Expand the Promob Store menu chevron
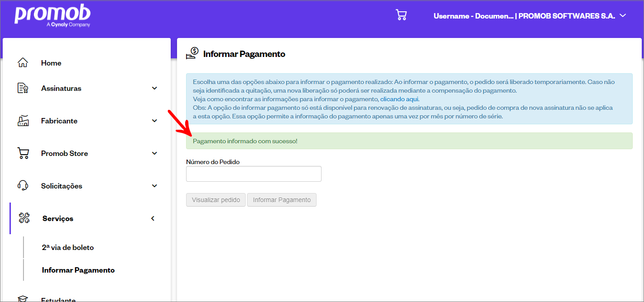 [154, 153]
